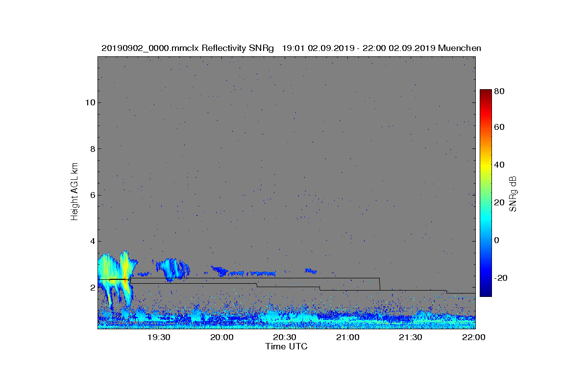The width and height of the screenshot is (588, 392).
Task: Click the colorbar value 80
Action: (500, 91)
